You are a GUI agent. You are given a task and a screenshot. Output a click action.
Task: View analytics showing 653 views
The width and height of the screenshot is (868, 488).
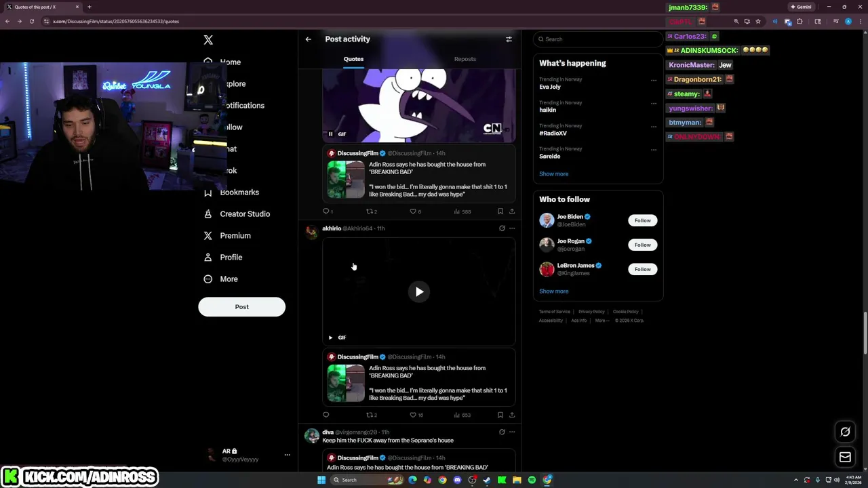[x=462, y=415]
